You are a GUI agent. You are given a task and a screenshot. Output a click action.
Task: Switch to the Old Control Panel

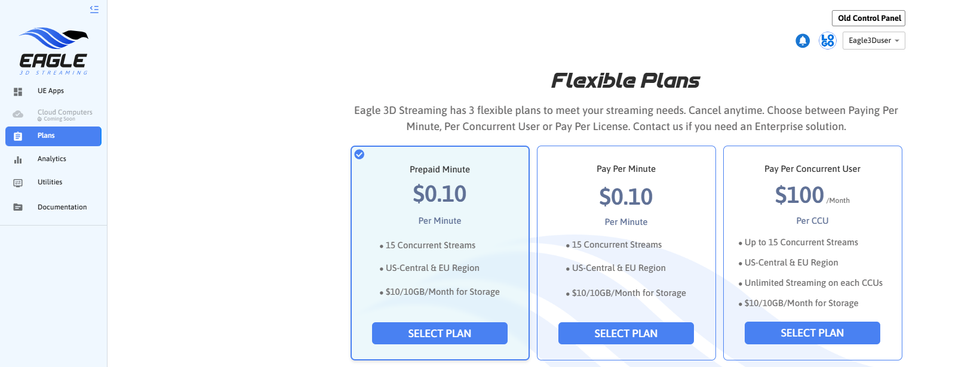(x=868, y=18)
